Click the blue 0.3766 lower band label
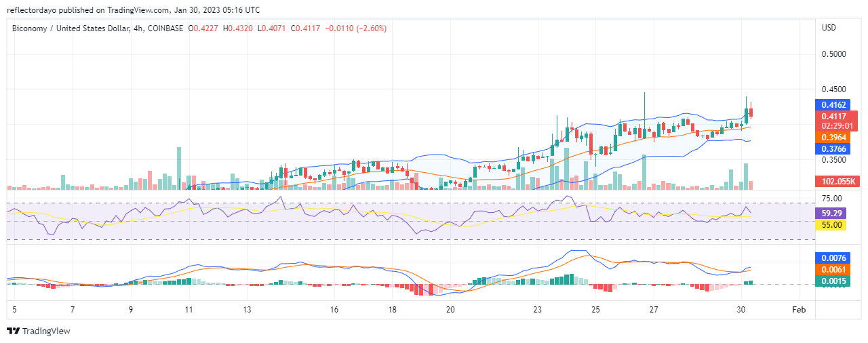 point(833,150)
